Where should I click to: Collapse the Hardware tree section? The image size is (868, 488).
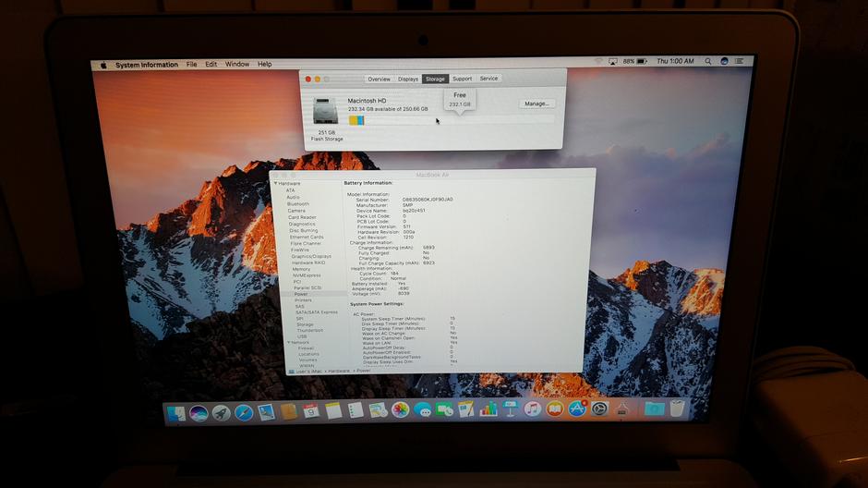pyautogui.click(x=276, y=183)
